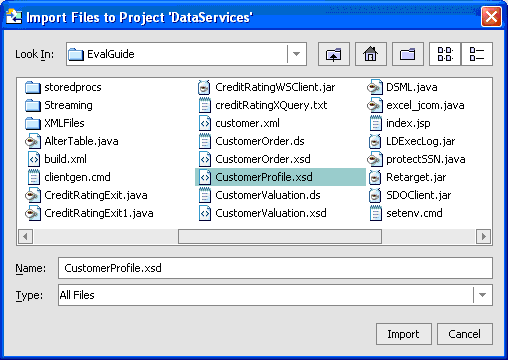This screenshot has width=508, height=360.
Task: Close the Import Files dialog window
Action: (x=491, y=17)
